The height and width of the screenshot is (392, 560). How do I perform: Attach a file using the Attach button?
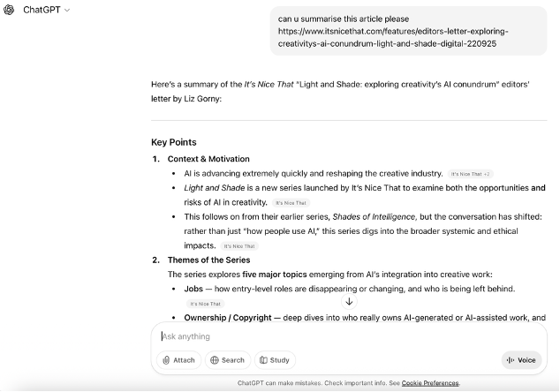(x=178, y=360)
